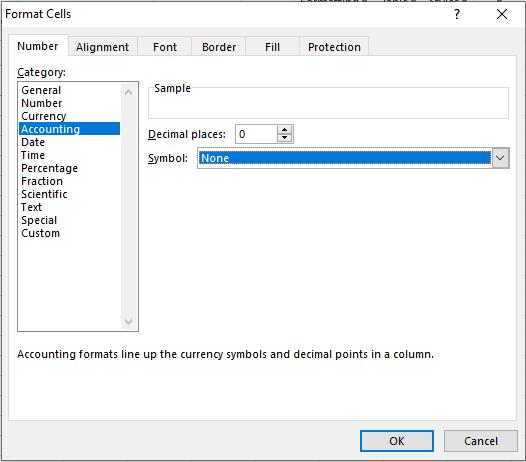526x462 pixels.
Task: Switch to the Number tab
Action: [38, 46]
